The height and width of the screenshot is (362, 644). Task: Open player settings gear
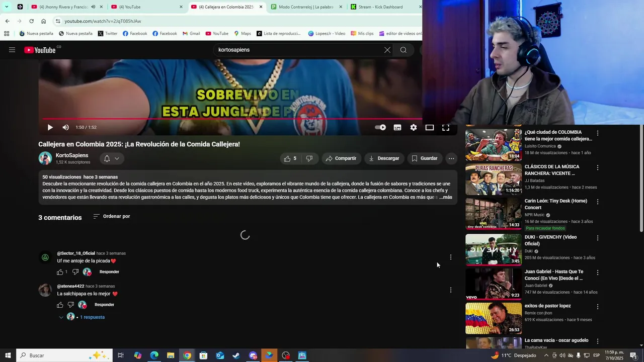414,127
